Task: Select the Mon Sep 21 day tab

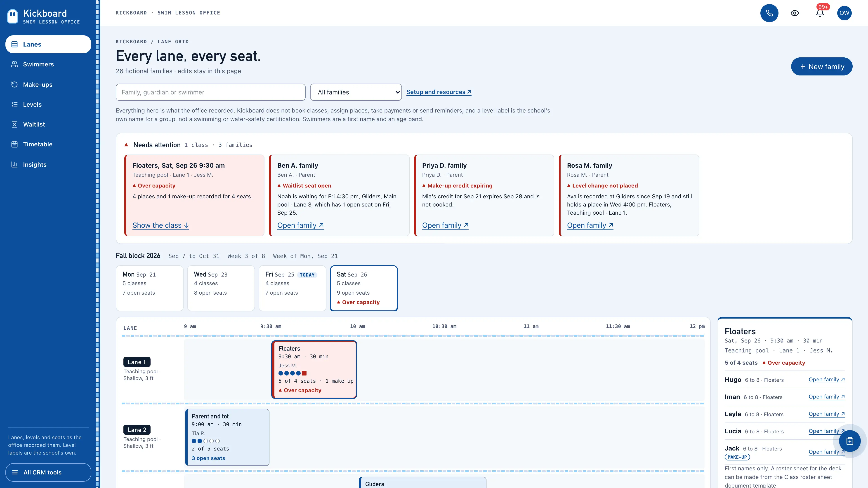Action: click(x=149, y=288)
